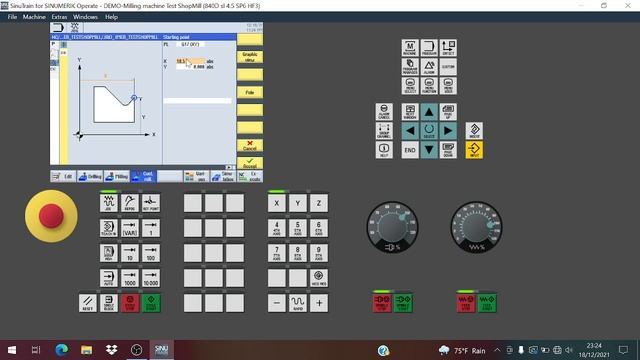Select increment 10 key
The image size is (640, 360).
pos(130,253)
